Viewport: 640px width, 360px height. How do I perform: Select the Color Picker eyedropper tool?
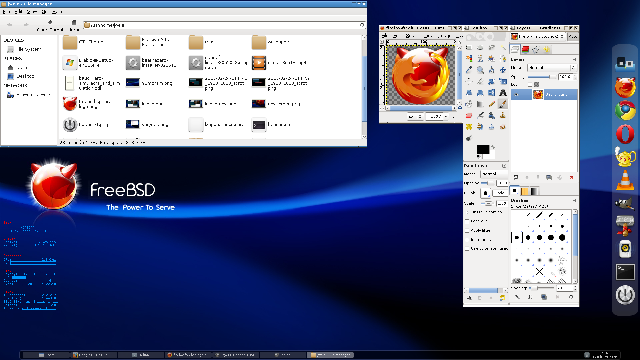point(469,70)
